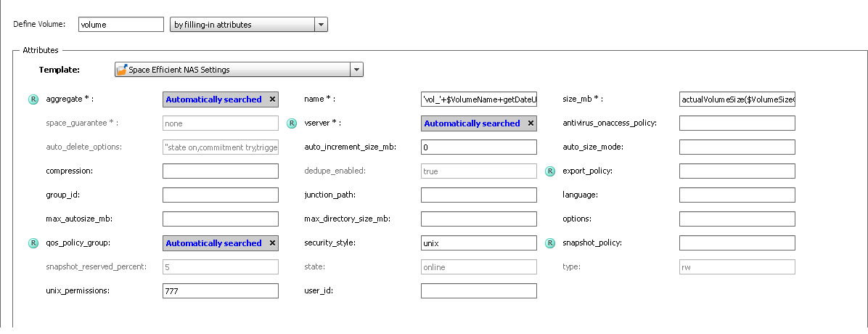Click the group_id input field
Viewport: 868px width, 334px height.
point(221,195)
